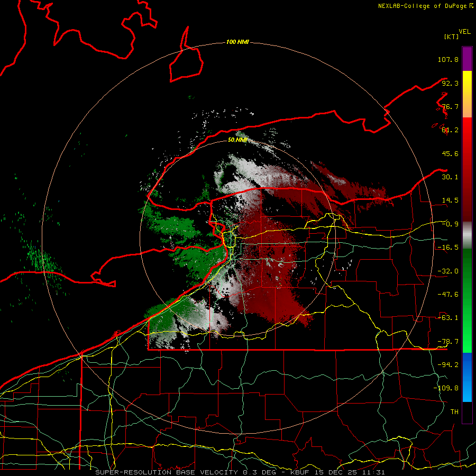Pick the purple segment at the top of the color bar
The width and height of the screenshot is (476, 476).
(467, 59)
